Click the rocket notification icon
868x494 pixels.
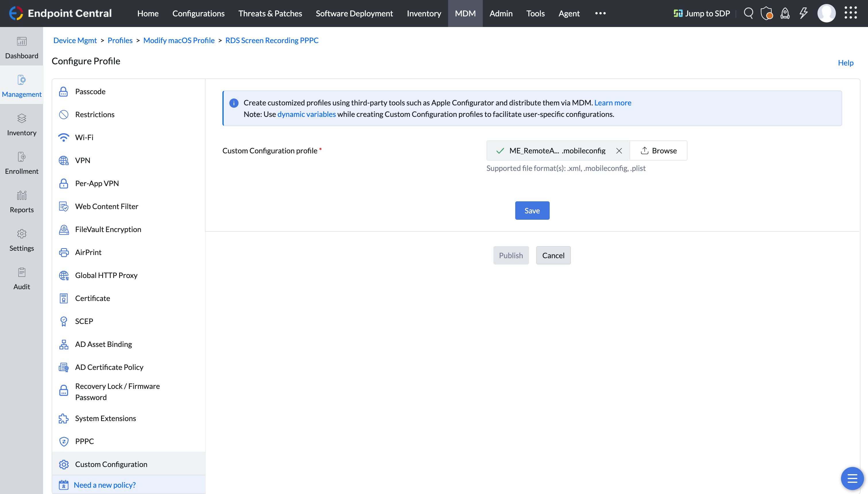click(x=785, y=13)
